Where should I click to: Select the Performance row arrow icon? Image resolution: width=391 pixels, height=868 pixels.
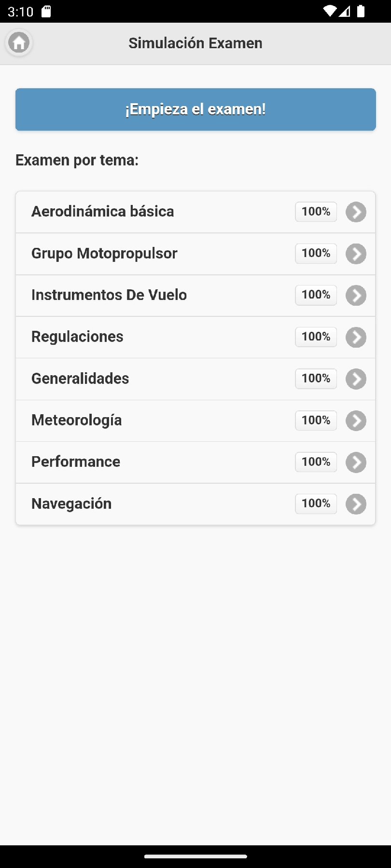tap(356, 462)
